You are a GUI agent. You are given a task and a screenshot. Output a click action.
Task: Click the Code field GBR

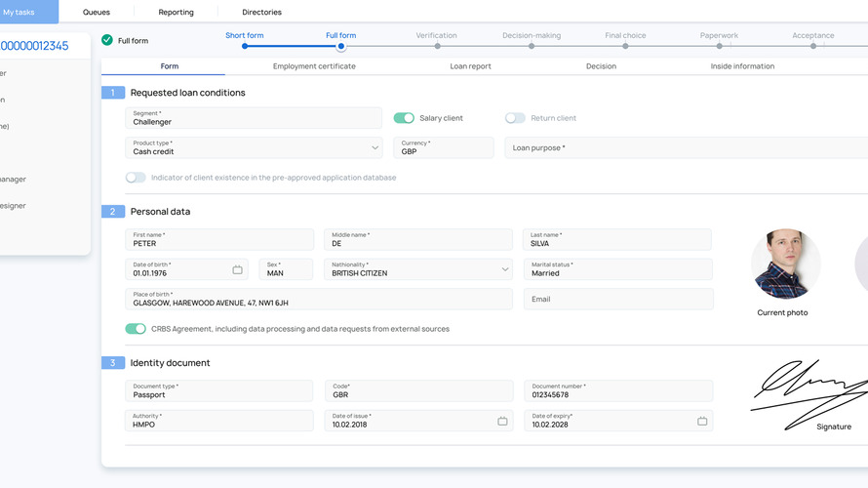pyautogui.click(x=419, y=390)
